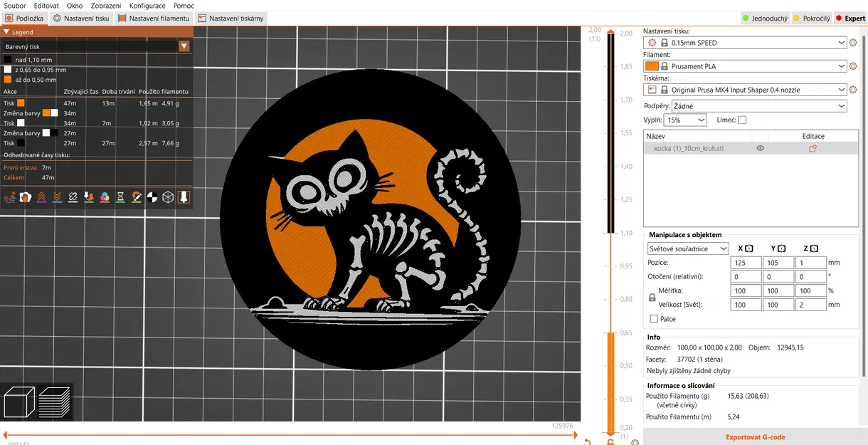Toggle the center of gravity icon

(152, 197)
